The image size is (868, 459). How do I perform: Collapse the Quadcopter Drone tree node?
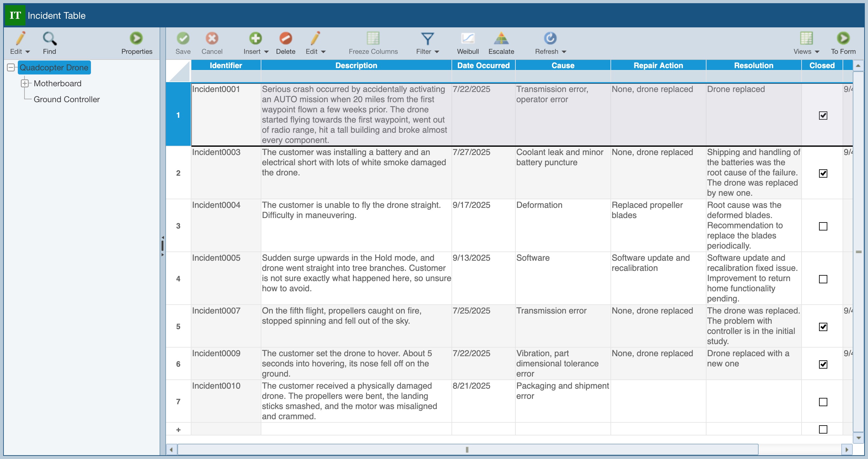pos(11,67)
